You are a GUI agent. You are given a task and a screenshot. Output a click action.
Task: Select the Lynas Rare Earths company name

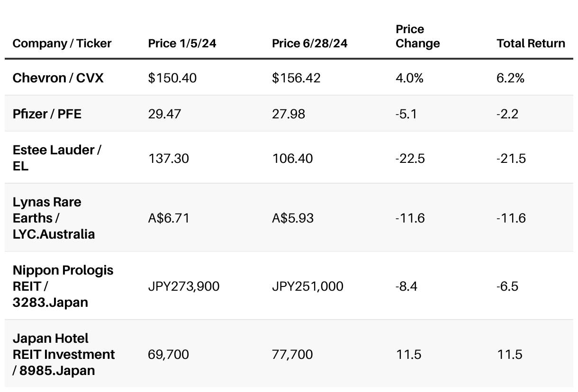pos(54,218)
